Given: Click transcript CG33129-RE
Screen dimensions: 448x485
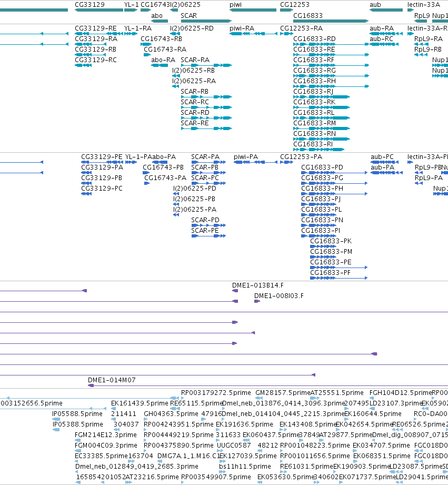Looking at the screenshot, I should tap(99, 34).
